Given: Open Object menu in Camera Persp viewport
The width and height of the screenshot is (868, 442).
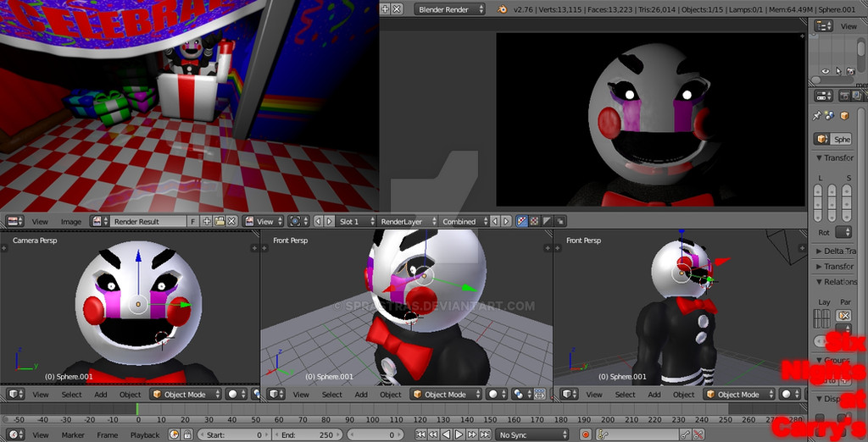Looking at the screenshot, I should (x=130, y=395).
